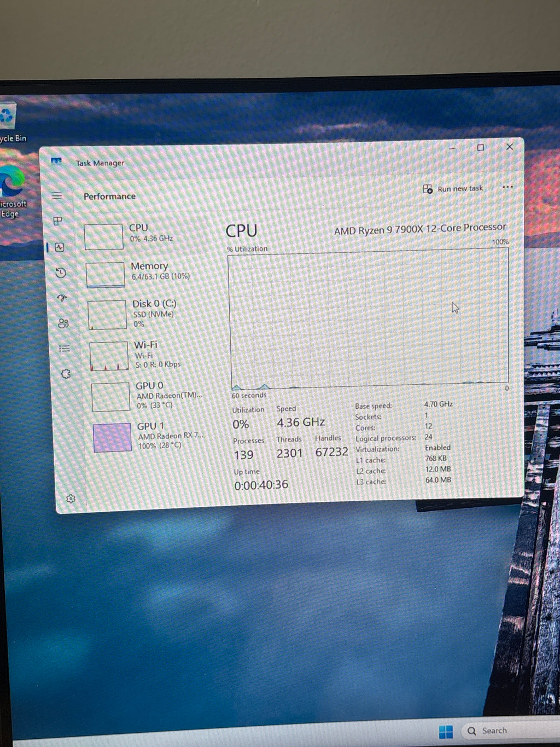560x747 pixels.
Task: Open the Windows Start button on taskbar
Action: (x=446, y=732)
